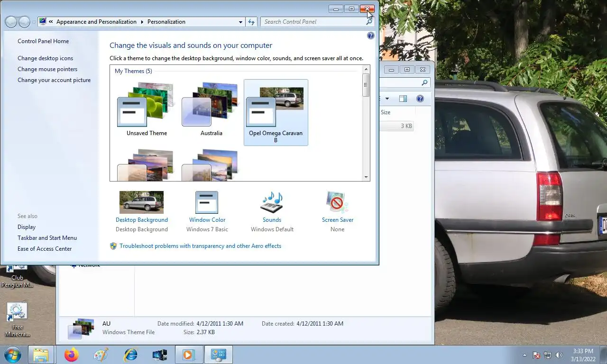The width and height of the screenshot is (607, 364).
Task: Click the Control Panel taskbar button
Action: (x=218, y=355)
